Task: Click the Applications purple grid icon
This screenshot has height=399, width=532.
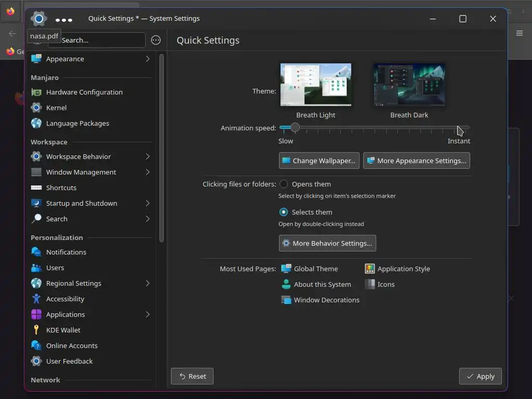Action: (x=36, y=314)
